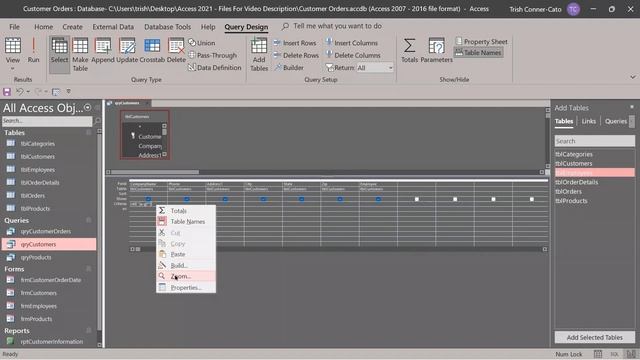Collapse the Queries group in navigation
This screenshot has height=360, width=640.
(x=89, y=220)
